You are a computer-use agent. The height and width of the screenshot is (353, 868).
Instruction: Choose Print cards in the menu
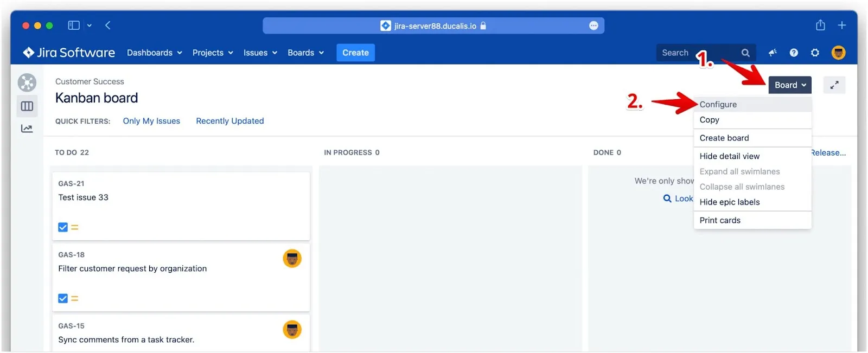(720, 220)
